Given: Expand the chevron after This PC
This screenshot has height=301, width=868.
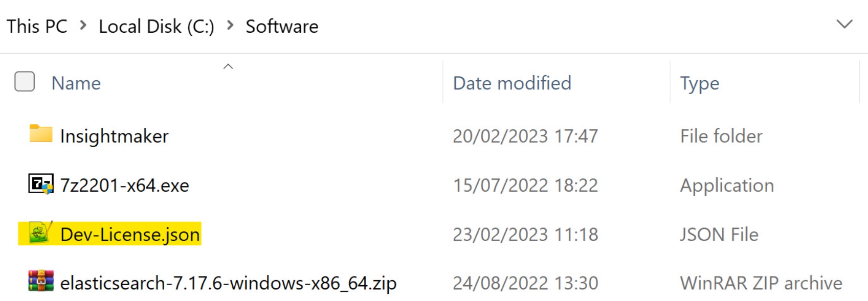Looking at the screenshot, I should [83, 26].
